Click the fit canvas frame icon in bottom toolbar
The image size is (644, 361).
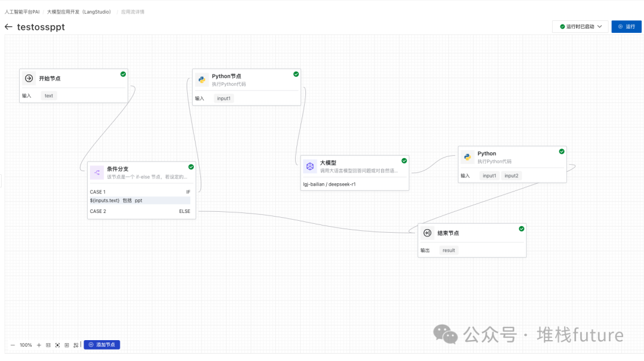pyautogui.click(x=67, y=345)
